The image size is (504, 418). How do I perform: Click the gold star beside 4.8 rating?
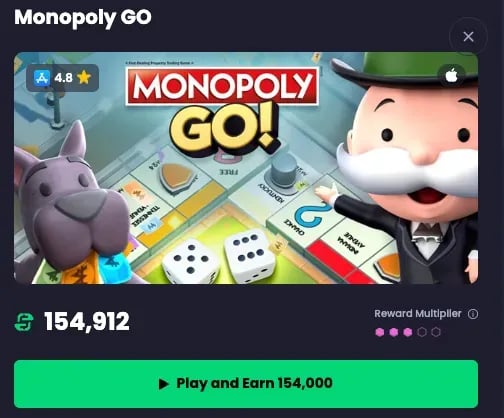(x=84, y=78)
